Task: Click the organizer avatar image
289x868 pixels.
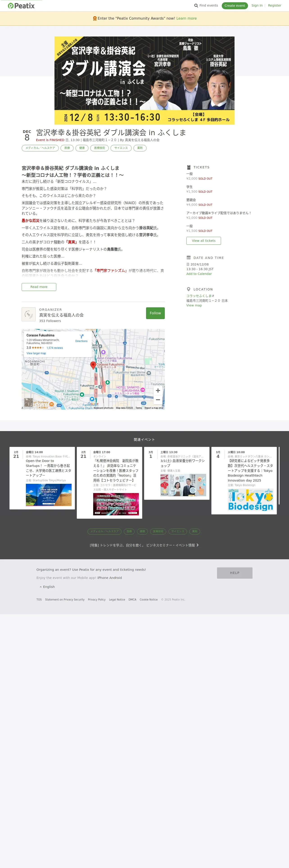Action: coord(29,314)
